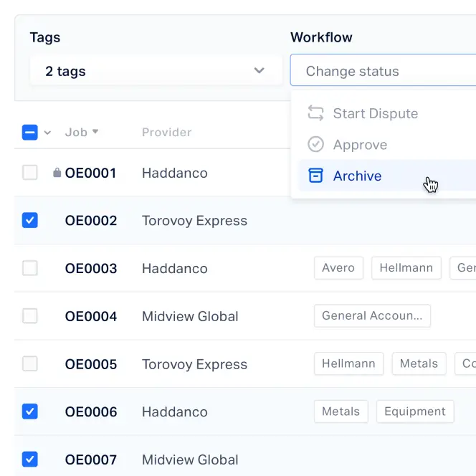The height and width of the screenshot is (476, 476).
Task: Open job OE0005
Action: 91,364
